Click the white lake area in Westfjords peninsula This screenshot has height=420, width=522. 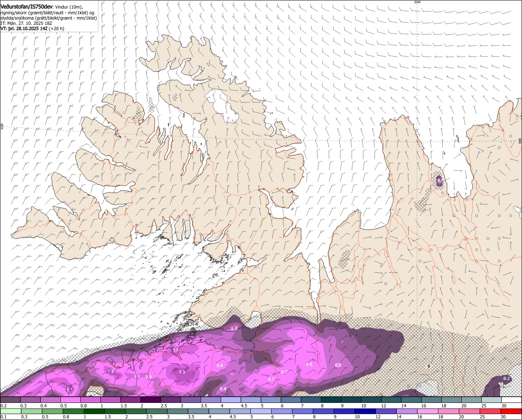tap(222, 105)
